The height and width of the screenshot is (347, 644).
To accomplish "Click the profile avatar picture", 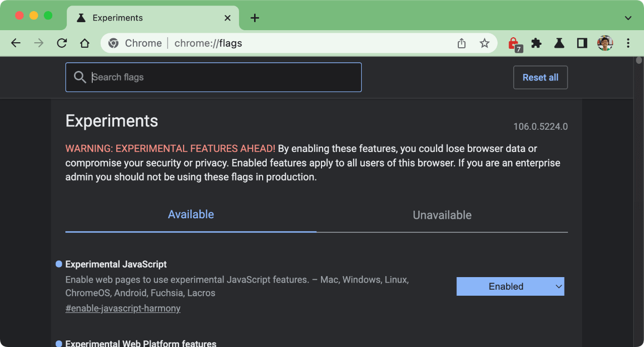I will tap(605, 43).
